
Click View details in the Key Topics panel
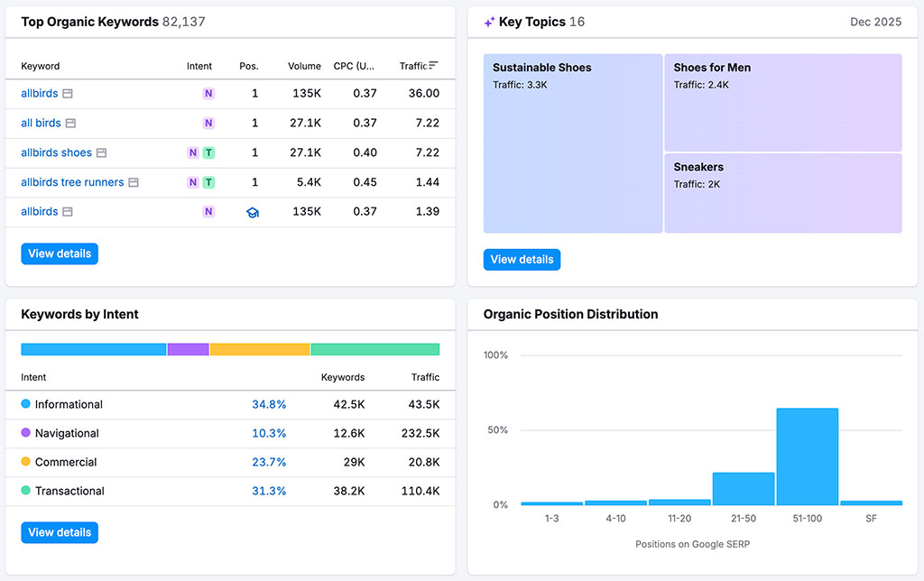coord(522,259)
